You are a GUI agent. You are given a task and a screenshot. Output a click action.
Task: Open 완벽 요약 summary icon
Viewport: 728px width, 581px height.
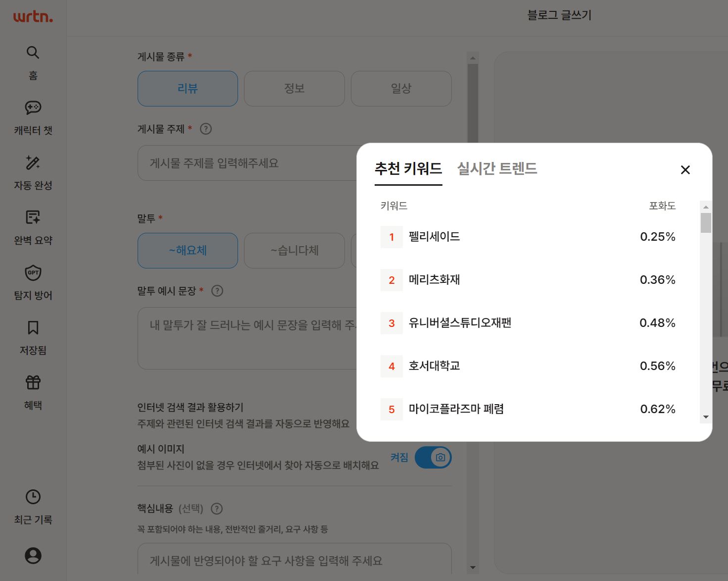[33, 217]
